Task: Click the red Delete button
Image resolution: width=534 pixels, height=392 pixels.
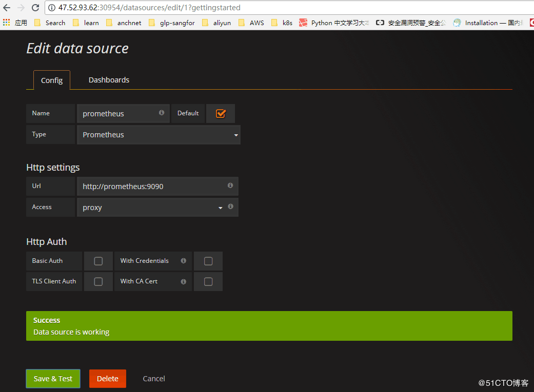Action: pos(108,379)
